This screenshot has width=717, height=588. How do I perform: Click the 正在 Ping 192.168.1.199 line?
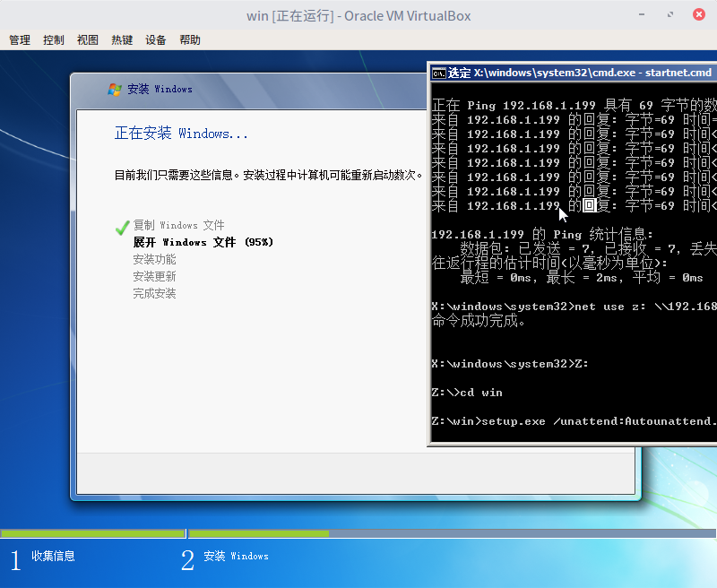coord(574,106)
